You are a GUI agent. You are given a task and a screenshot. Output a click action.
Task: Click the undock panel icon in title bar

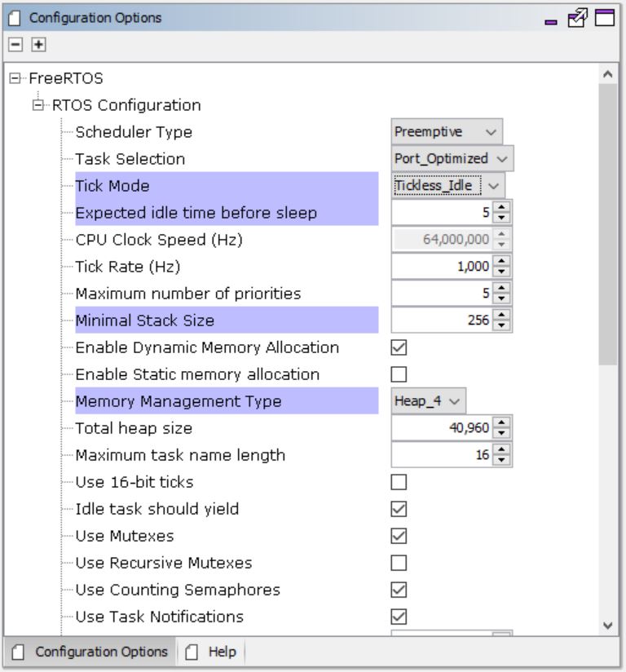(x=581, y=16)
